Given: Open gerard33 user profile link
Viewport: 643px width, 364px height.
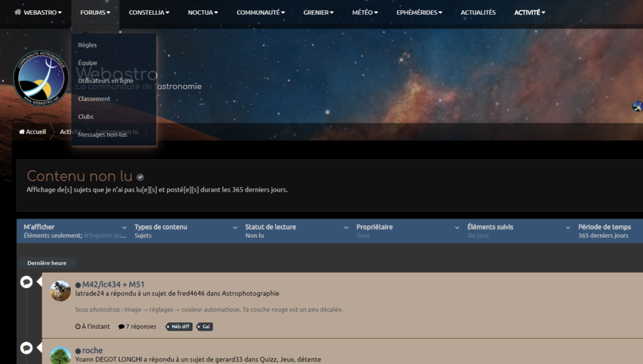Looking at the screenshot, I should tap(228, 359).
